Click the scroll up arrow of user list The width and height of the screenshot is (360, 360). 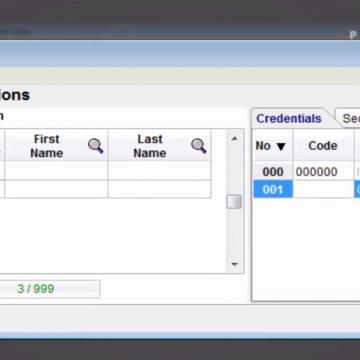(x=234, y=138)
